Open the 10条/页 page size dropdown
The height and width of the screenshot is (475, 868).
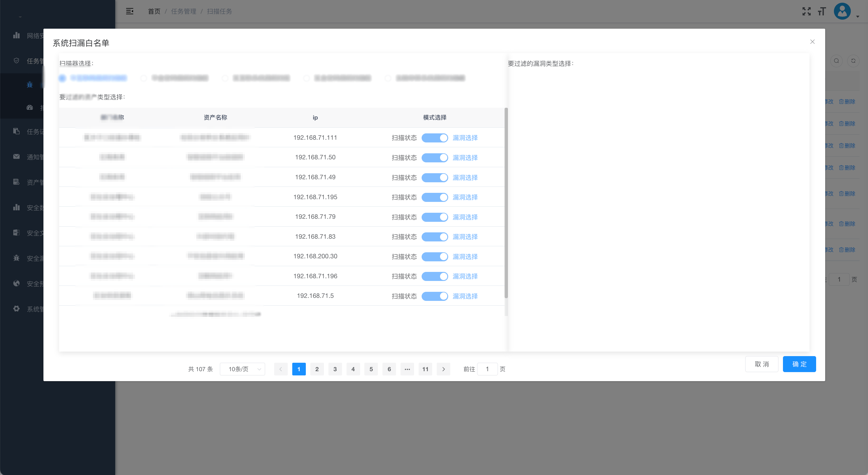click(242, 369)
